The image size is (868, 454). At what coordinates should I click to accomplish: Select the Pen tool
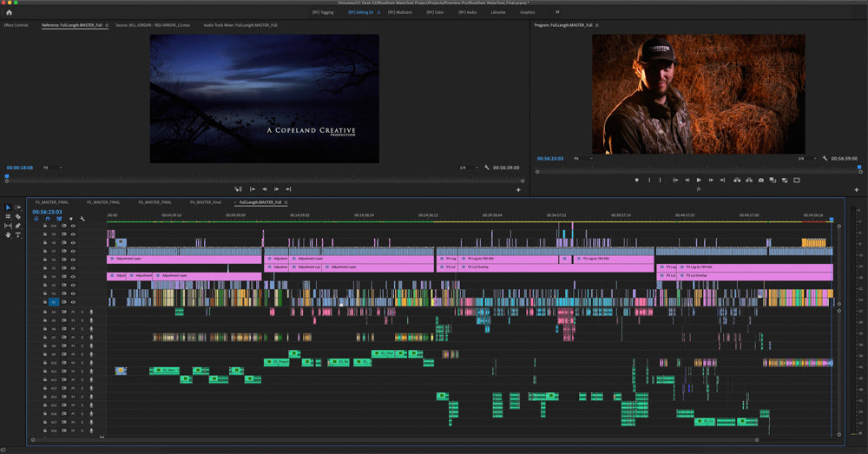tap(17, 226)
